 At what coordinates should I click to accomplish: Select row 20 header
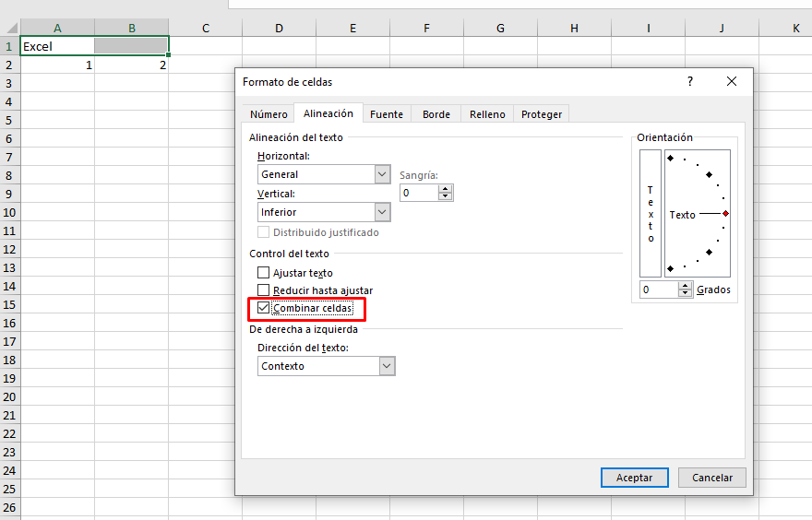pos(9,396)
